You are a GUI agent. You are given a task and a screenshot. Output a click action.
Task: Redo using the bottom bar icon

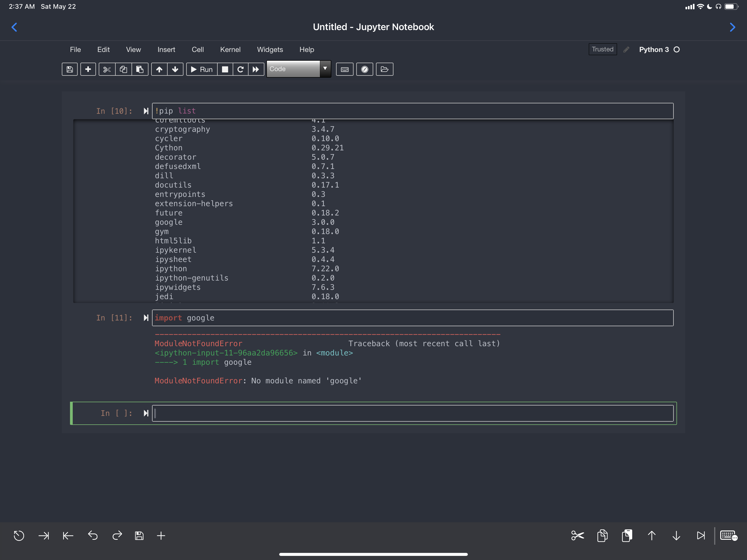click(117, 535)
